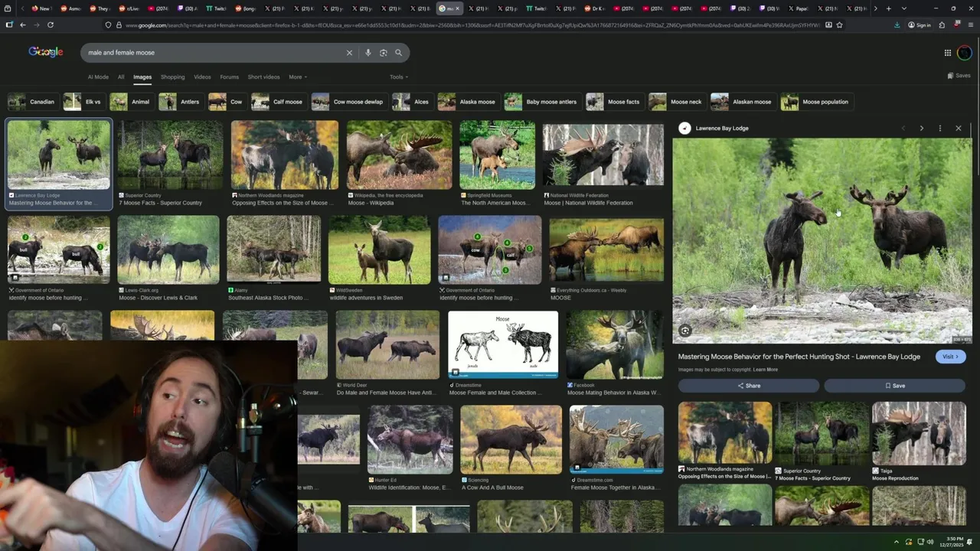Viewport: 980px width, 551px height.
Task: Select the Alaska moose filter chip
Action: tap(468, 102)
